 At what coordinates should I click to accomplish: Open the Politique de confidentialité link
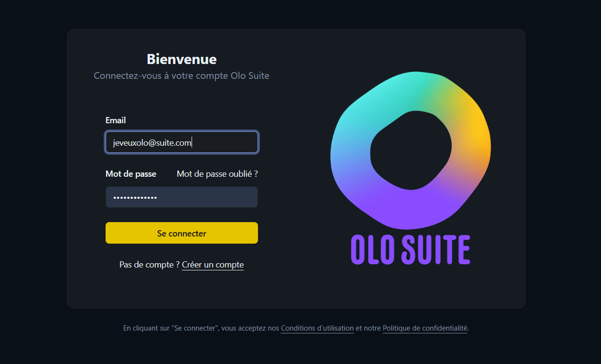click(x=425, y=329)
